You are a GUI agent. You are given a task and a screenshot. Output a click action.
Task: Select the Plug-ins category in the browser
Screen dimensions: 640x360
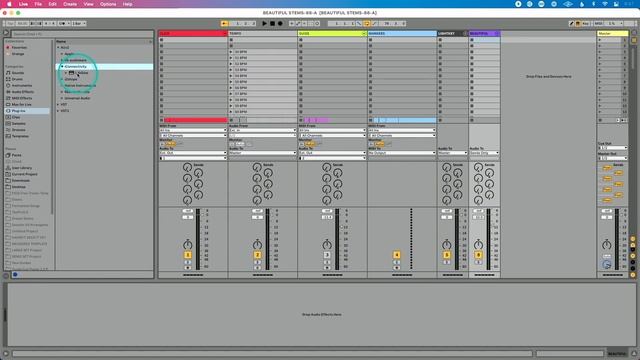pos(27,111)
